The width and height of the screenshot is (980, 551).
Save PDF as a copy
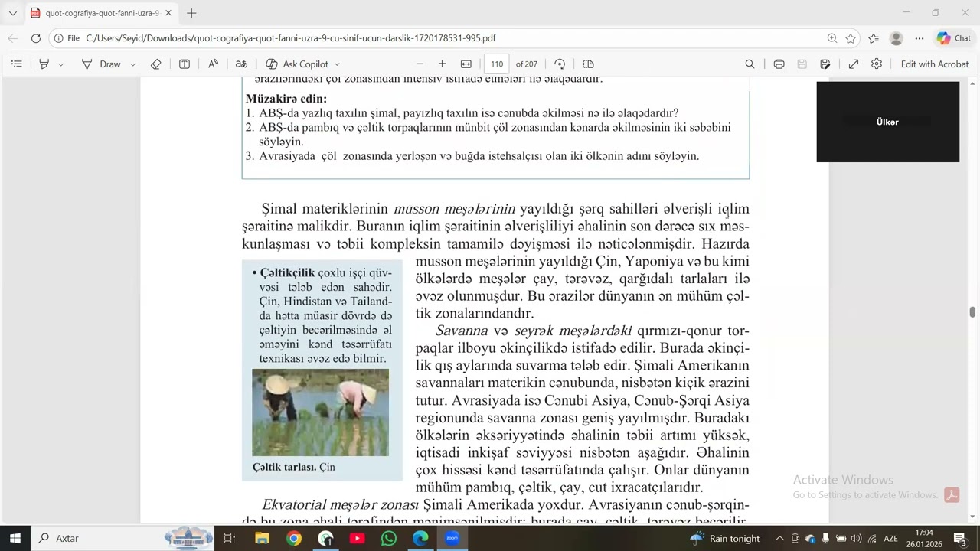(x=825, y=64)
